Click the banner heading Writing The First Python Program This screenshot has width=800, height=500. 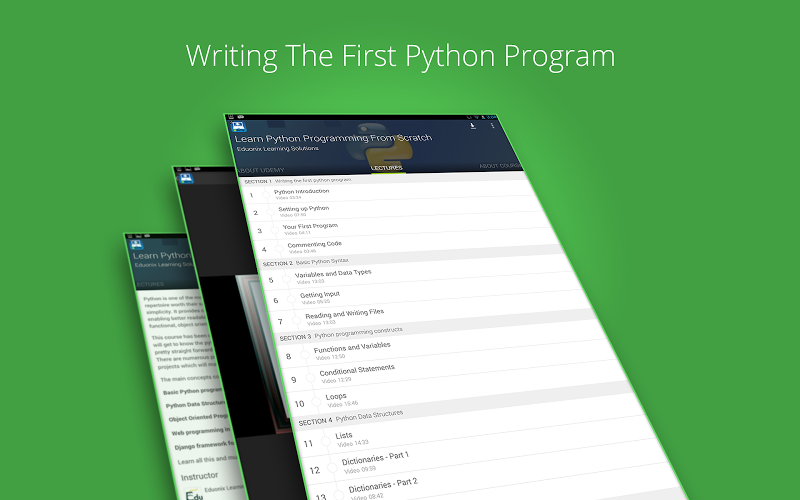point(401,56)
